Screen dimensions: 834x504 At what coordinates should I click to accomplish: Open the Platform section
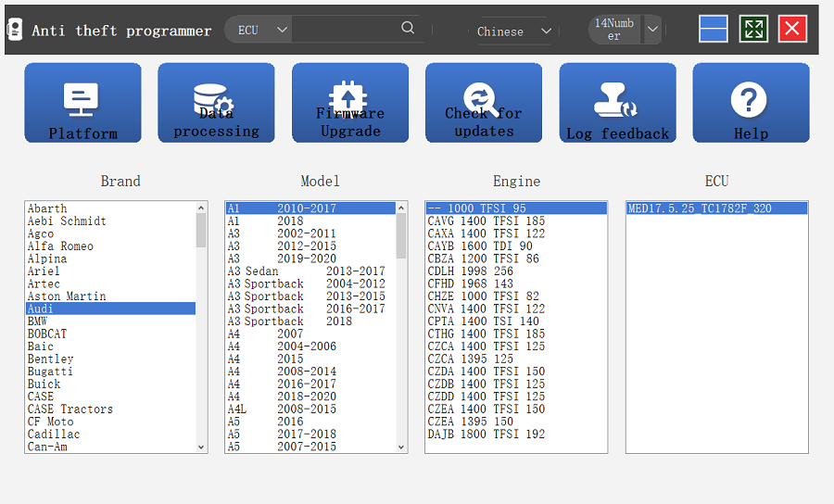pos(82,103)
